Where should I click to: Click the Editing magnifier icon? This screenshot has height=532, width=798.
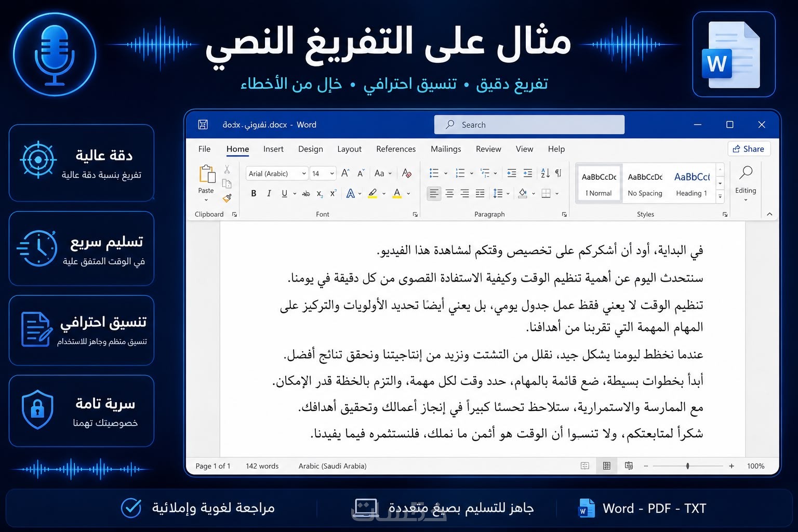point(746,172)
